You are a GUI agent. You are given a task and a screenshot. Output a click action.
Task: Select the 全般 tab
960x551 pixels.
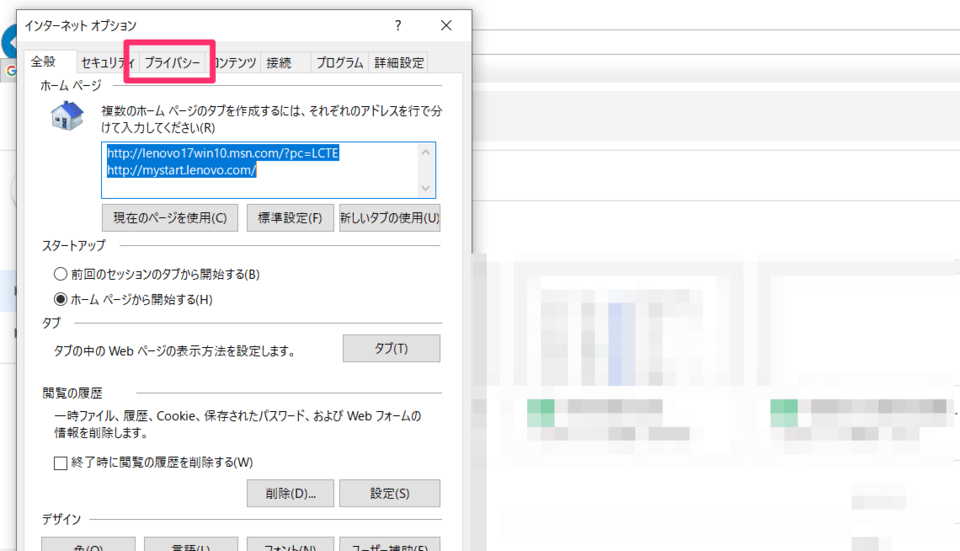point(43,61)
